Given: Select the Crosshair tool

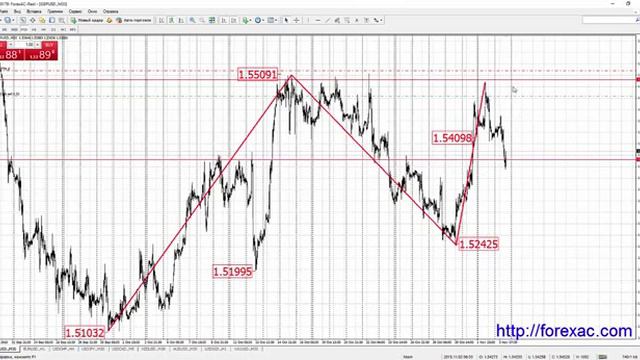Looking at the screenshot, I should (296, 20).
